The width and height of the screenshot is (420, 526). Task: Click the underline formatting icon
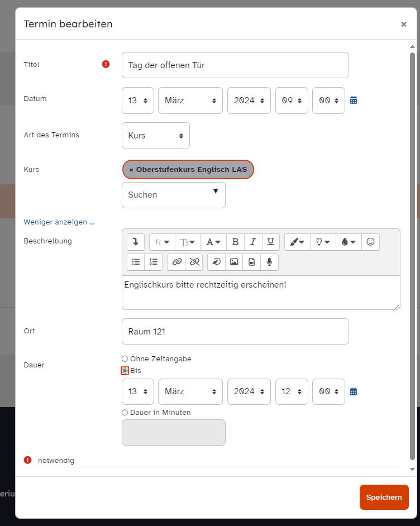coord(270,242)
